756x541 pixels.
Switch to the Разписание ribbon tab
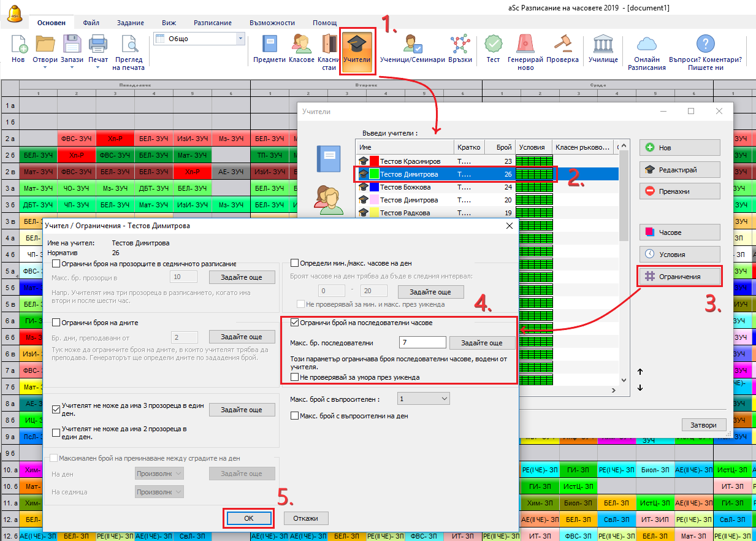[212, 23]
